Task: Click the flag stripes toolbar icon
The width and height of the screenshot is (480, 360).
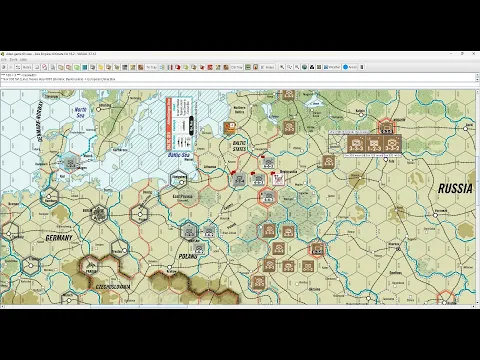Action: pos(170,67)
